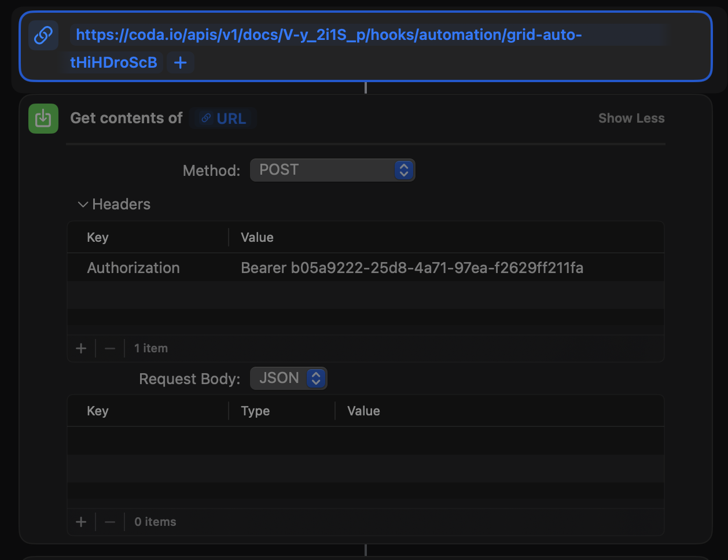
Task: Click the Headers Value column header
Action: pos(257,237)
